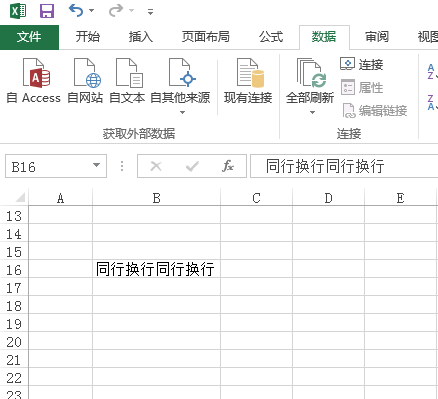This screenshot has width=438, height=399.
Task: Click the Select All corner triangle
Action: coord(20,197)
